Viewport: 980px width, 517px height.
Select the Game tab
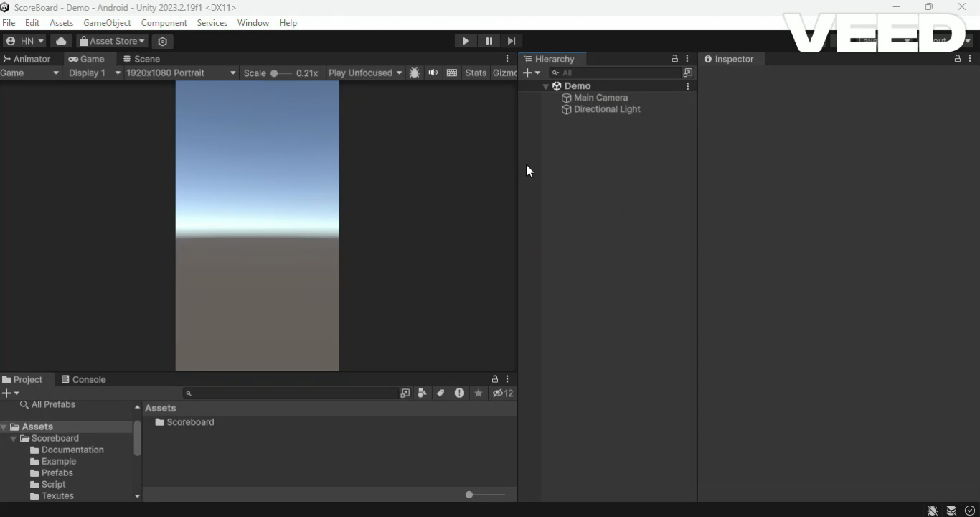tap(87, 59)
